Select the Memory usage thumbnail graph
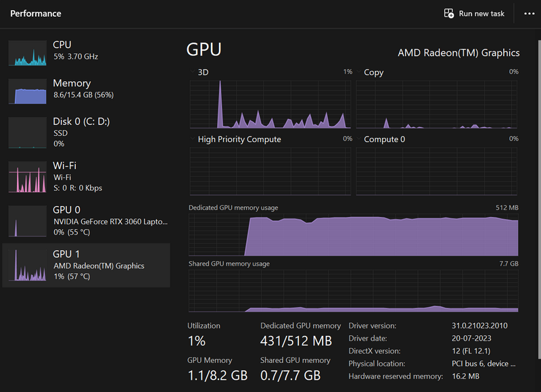Viewport: 541px width, 392px height. (27, 91)
